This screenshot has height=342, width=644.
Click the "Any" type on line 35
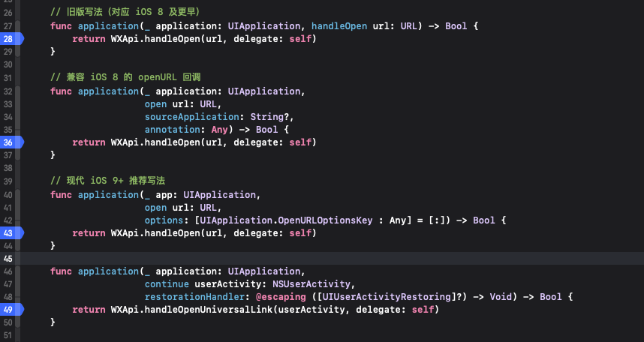pos(220,130)
